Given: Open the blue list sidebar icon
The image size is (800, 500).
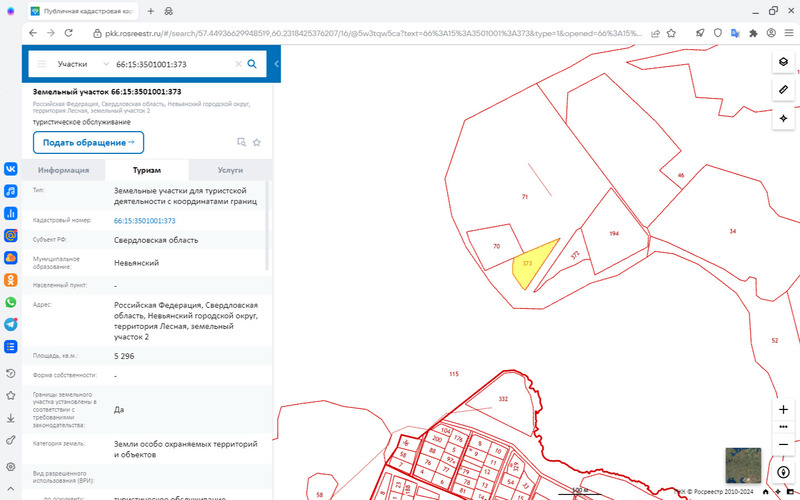Looking at the screenshot, I should tap(11, 346).
